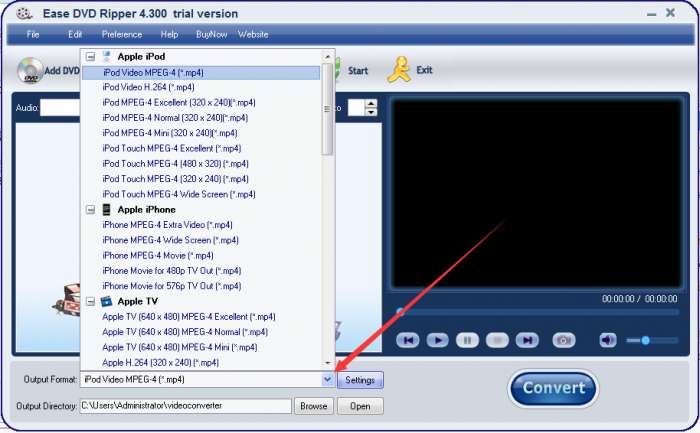Adjust the volume slider handle

(646, 340)
